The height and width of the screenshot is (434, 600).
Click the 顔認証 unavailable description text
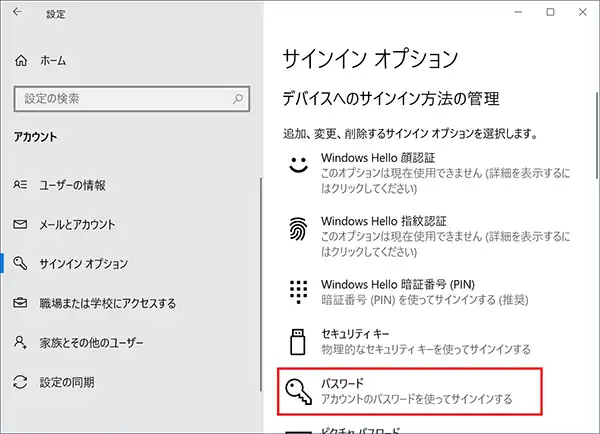(445, 181)
